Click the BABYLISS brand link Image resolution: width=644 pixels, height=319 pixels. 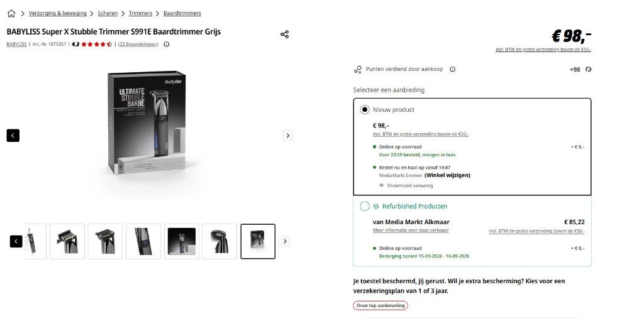click(17, 45)
